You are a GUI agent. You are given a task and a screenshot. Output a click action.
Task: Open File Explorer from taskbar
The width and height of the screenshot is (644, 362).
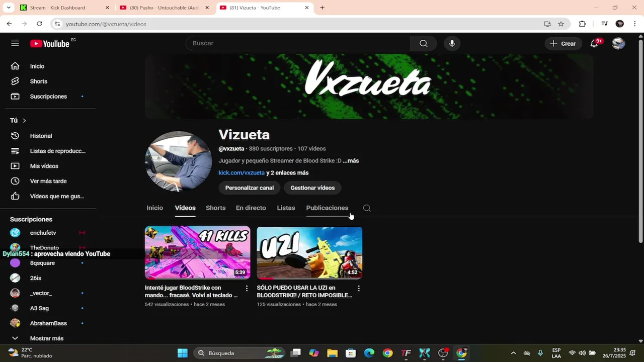[x=332, y=353]
